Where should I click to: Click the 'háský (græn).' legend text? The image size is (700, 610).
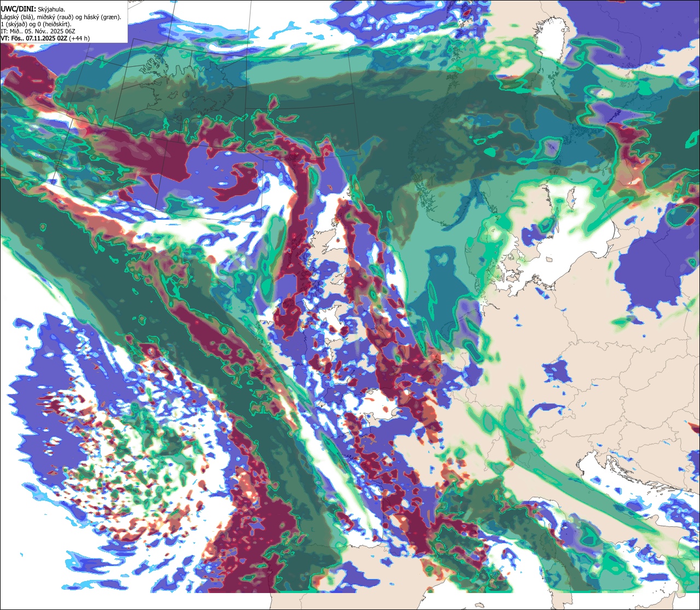[x=103, y=18]
